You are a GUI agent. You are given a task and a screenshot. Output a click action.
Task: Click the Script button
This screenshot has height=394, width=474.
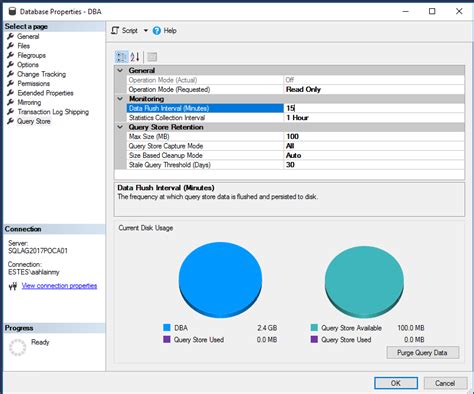click(124, 31)
